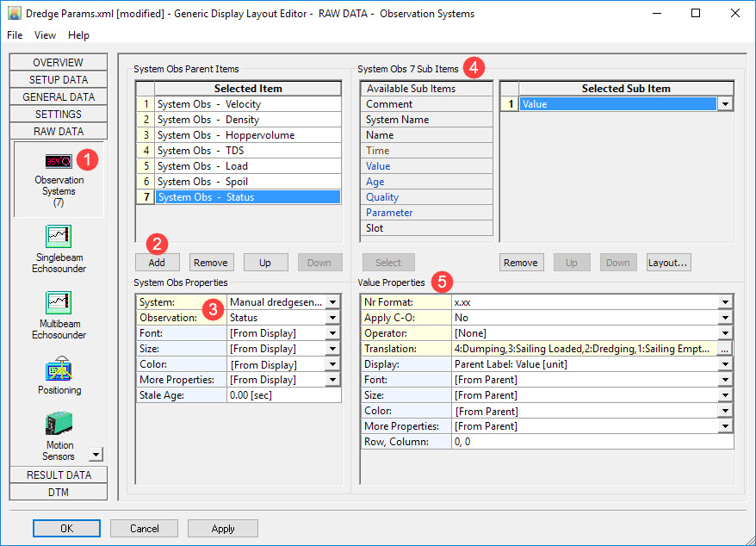Image resolution: width=756 pixels, height=546 pixels.
Task: Select the Positioning icon
Action: click(59, 370)
